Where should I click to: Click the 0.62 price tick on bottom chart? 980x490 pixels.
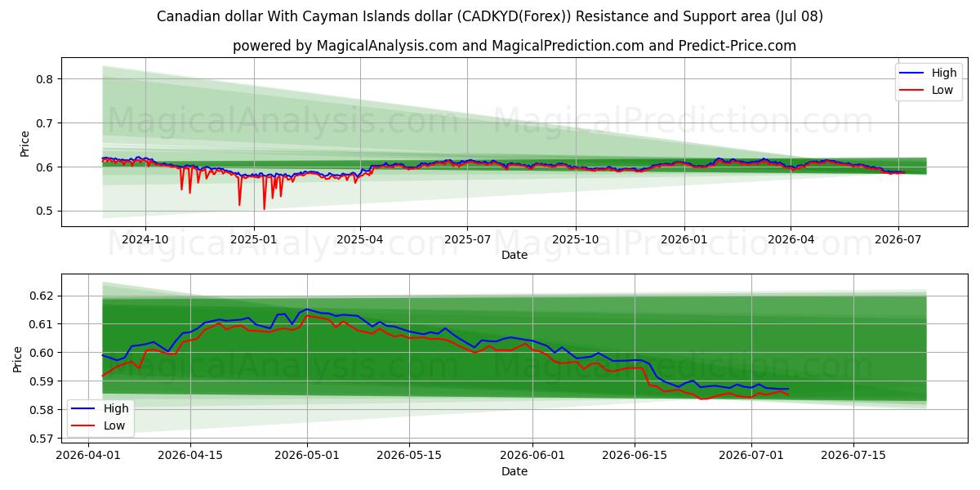click(42, 296)
